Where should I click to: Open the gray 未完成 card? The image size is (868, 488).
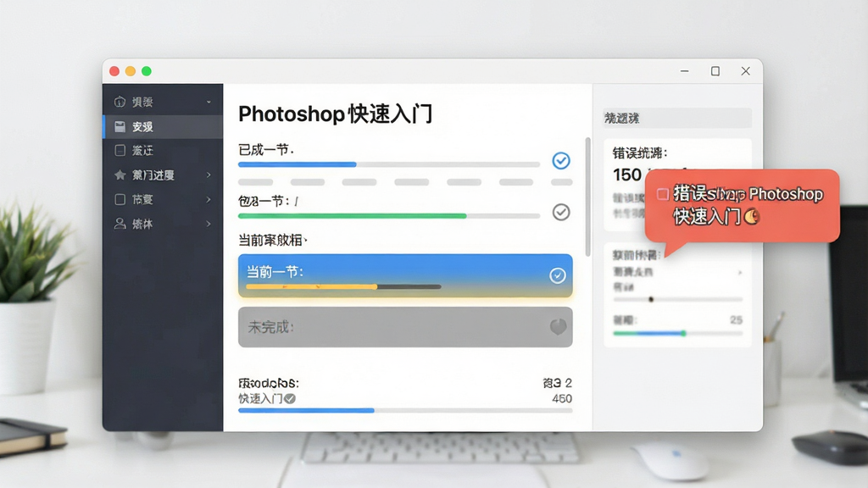click(x=405, y=327)
